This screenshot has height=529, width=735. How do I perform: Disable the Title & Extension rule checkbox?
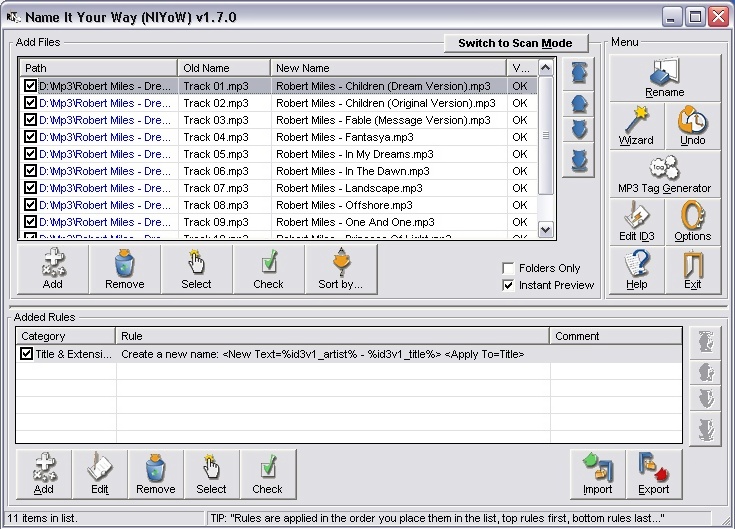[x=26, y=354]
